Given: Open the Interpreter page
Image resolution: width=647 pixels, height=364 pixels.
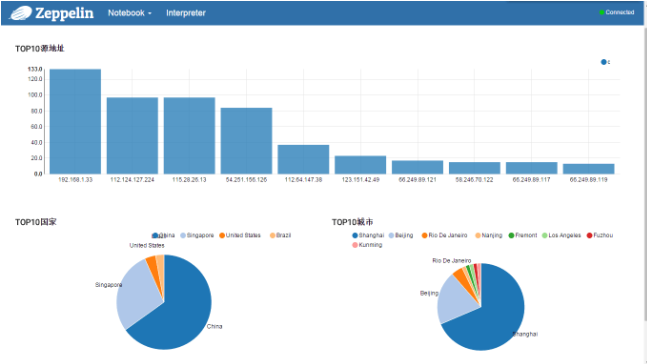Looking at the screenshot, I should tap(186, 13).
